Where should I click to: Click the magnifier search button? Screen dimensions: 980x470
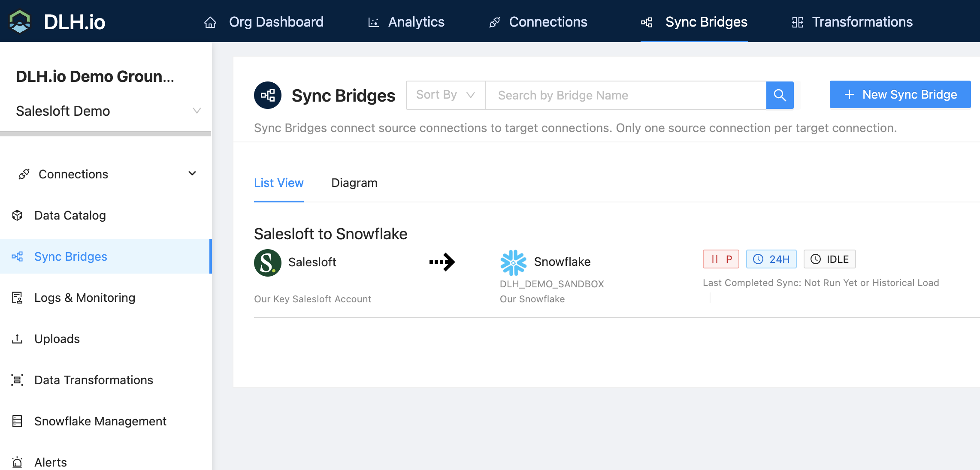780,95
